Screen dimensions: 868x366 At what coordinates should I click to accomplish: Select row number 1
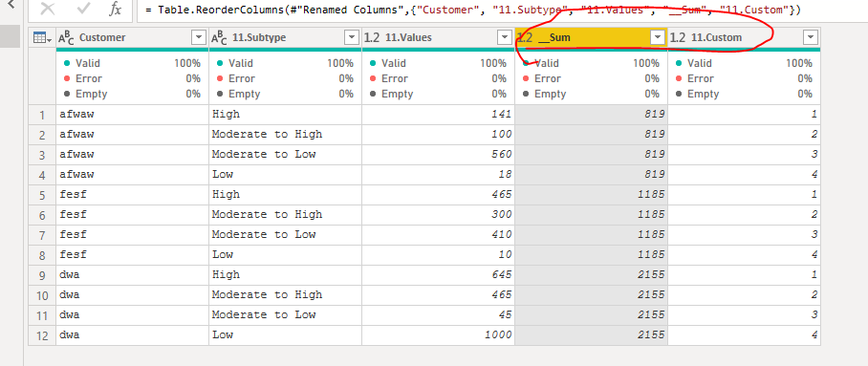(42, 115)
